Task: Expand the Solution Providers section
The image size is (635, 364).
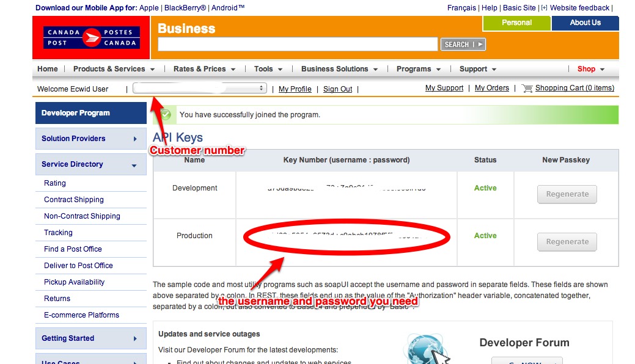Action: (91, 139)
